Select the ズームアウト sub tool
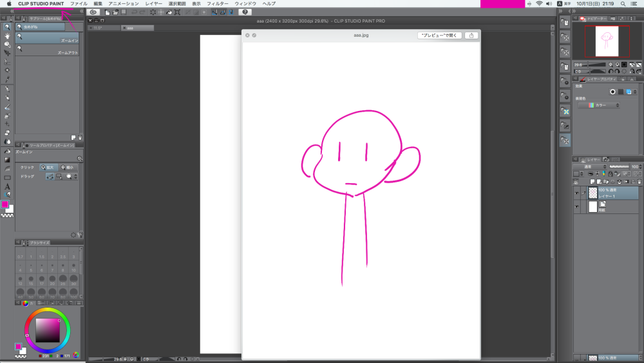This screenshot has width=644, height=363. (47, 50)
